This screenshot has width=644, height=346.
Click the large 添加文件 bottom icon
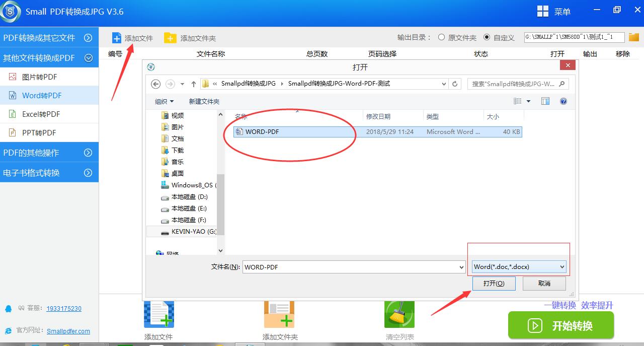coord(159,314)
